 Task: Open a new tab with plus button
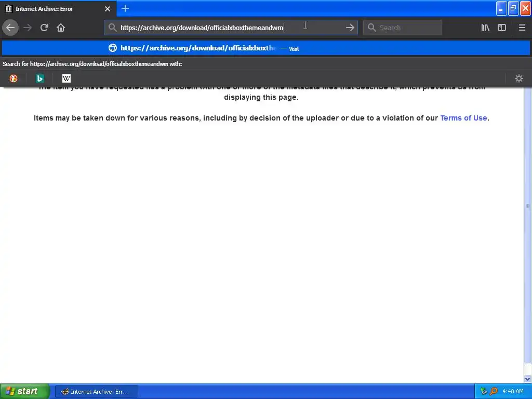pyautogui.click(x=125, y=8)
